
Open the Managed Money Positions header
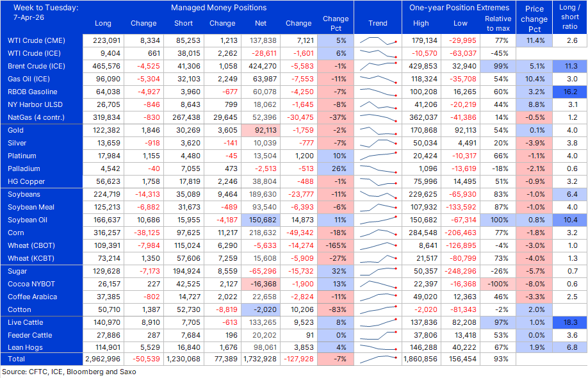218,8
